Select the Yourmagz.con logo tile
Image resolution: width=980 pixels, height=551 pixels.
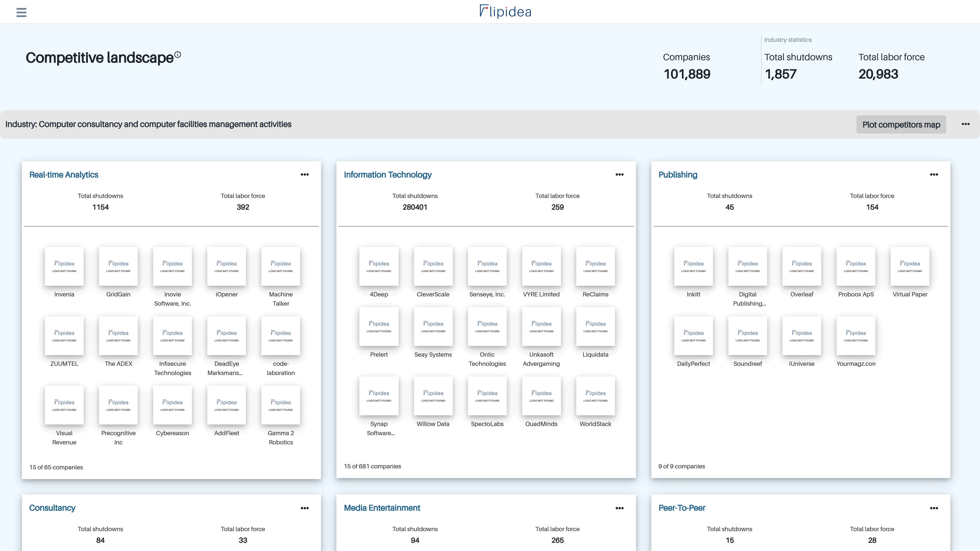pos(856,336)
